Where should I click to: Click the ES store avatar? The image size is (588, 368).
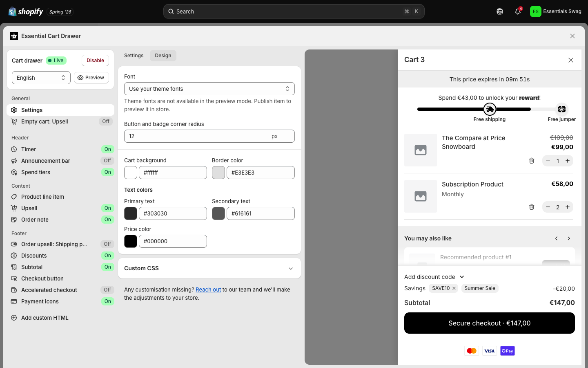(535, 11)
